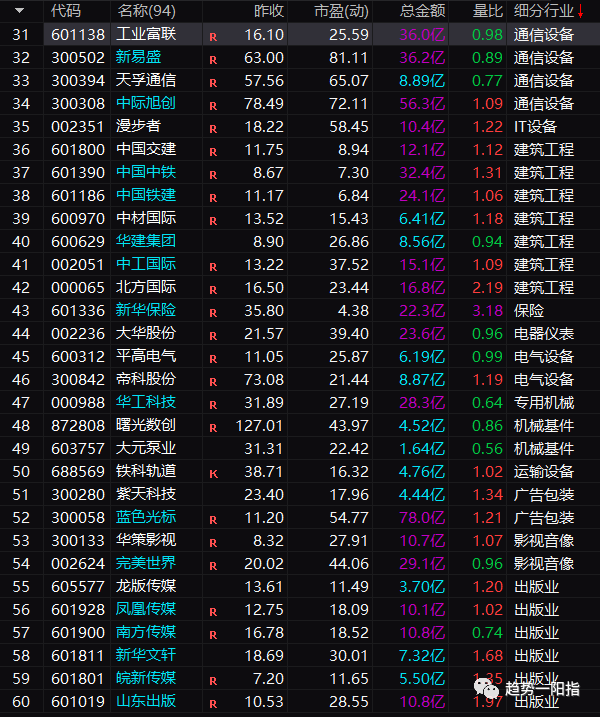Viewport: 600px width, 717px height.
Task: Click the R icon next to 华策影视
Action: pos(213,543)
